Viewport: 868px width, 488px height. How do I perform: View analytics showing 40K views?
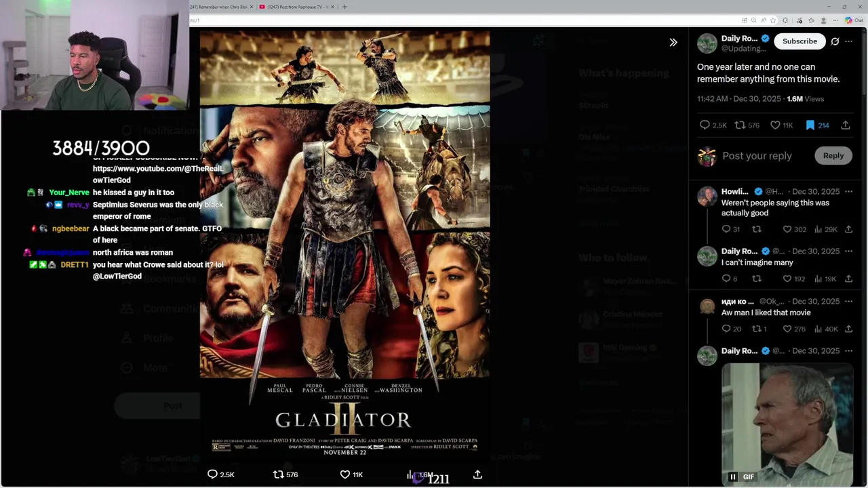tap(825, 329)
